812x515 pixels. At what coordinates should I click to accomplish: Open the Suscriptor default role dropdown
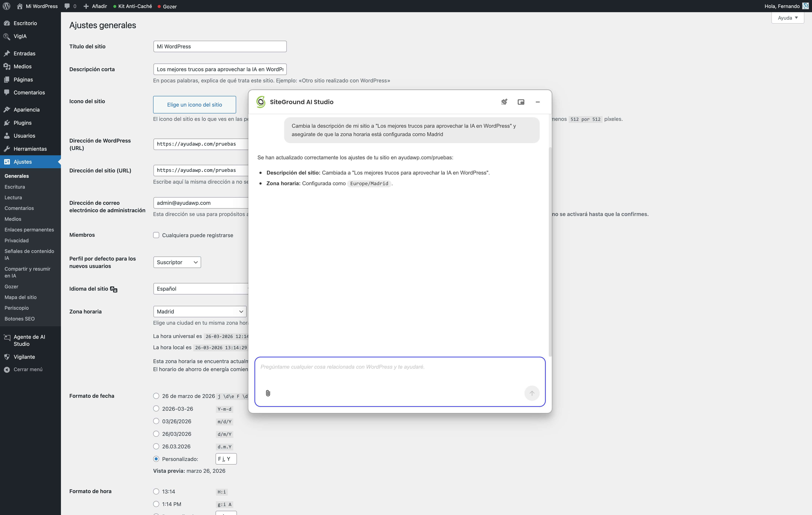[177, 262]
